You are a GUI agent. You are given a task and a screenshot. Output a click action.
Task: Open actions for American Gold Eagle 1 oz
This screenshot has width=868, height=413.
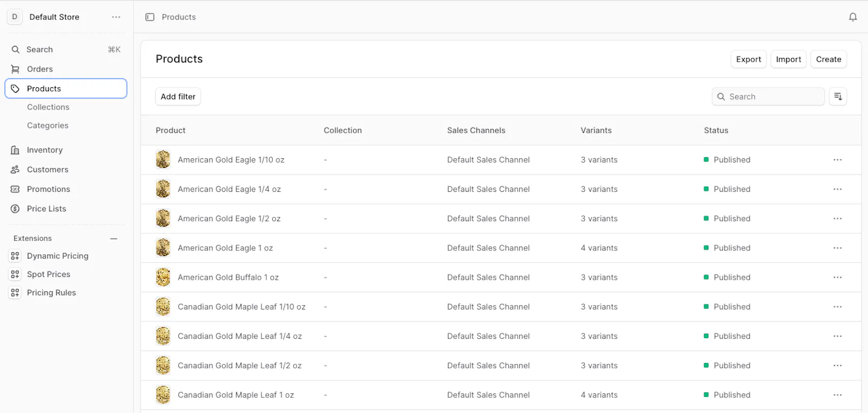pyautogui.click(x=838, y=248)
